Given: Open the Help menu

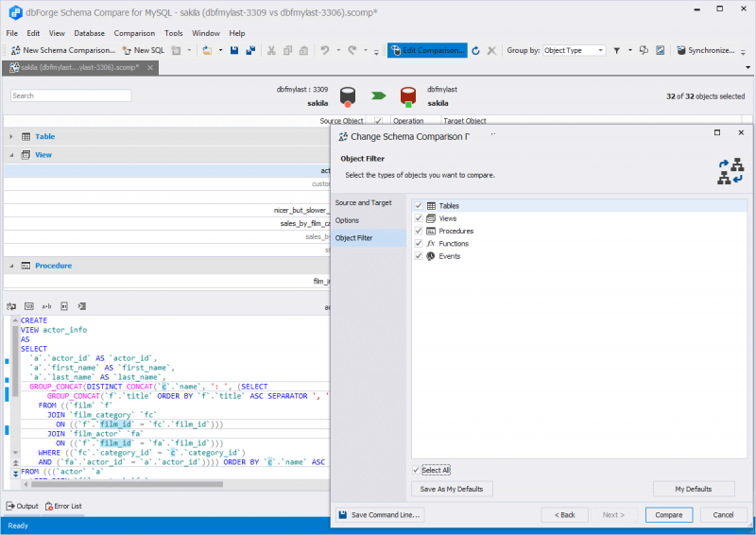Looking at the screenshot, I should click(x=237, y=33).
